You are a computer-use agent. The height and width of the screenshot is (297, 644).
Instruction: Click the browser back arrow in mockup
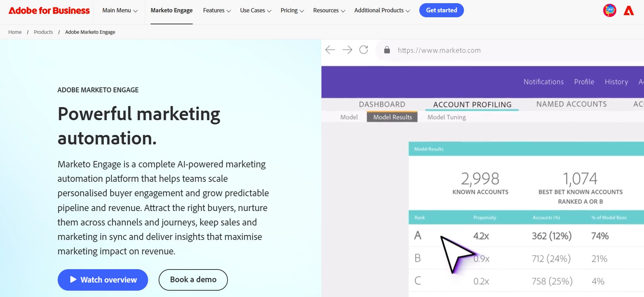click(330, 50)
